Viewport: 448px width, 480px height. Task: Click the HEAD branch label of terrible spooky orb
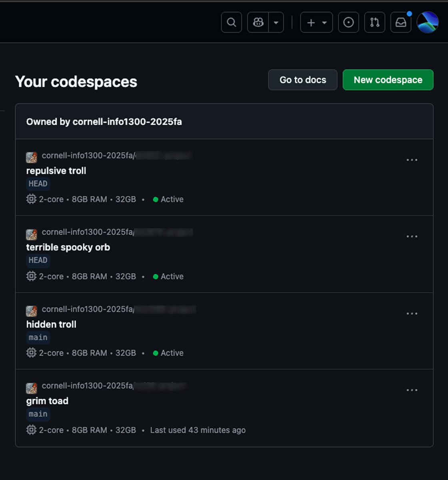click(38, 260)
